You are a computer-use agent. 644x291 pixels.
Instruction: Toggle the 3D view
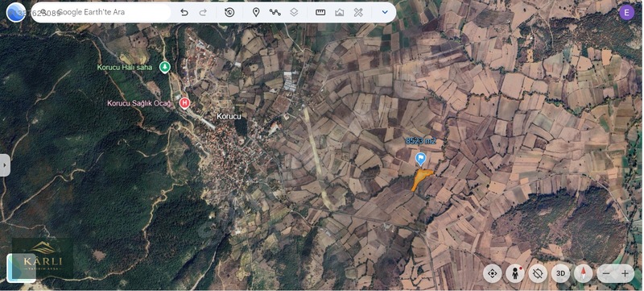point(560,273)
